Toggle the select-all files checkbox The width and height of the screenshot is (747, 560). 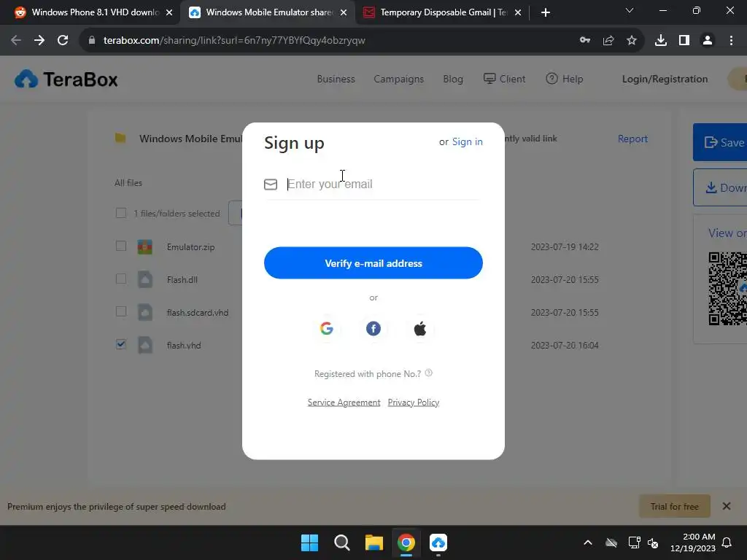click(x=121, y=213)
